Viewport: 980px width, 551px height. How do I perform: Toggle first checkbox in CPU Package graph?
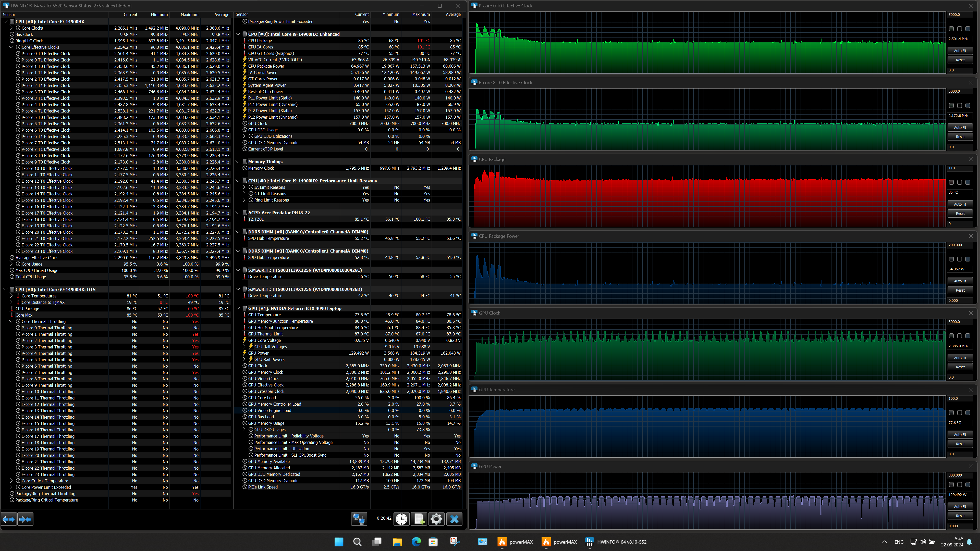click(951, 183)
